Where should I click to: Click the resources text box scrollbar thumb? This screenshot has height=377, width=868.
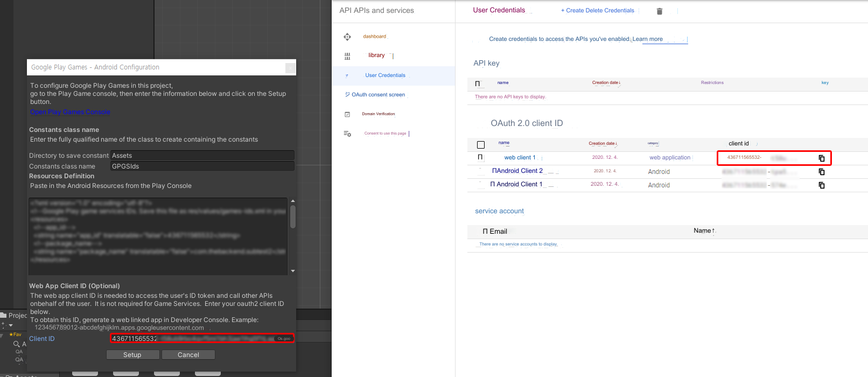(293, 217)
